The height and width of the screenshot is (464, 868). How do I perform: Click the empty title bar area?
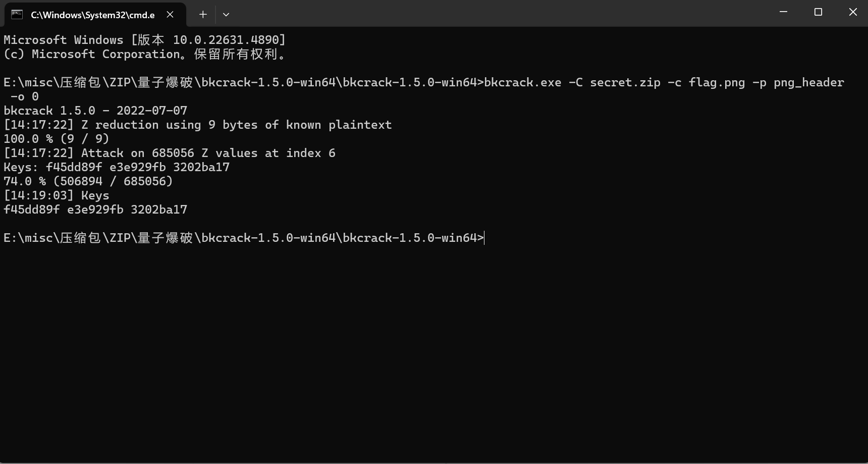point(500,13)
